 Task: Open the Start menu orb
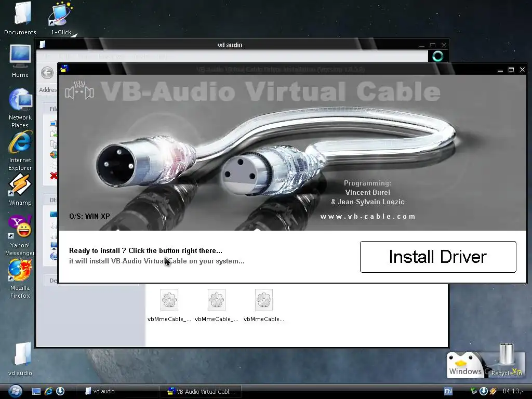15,391
